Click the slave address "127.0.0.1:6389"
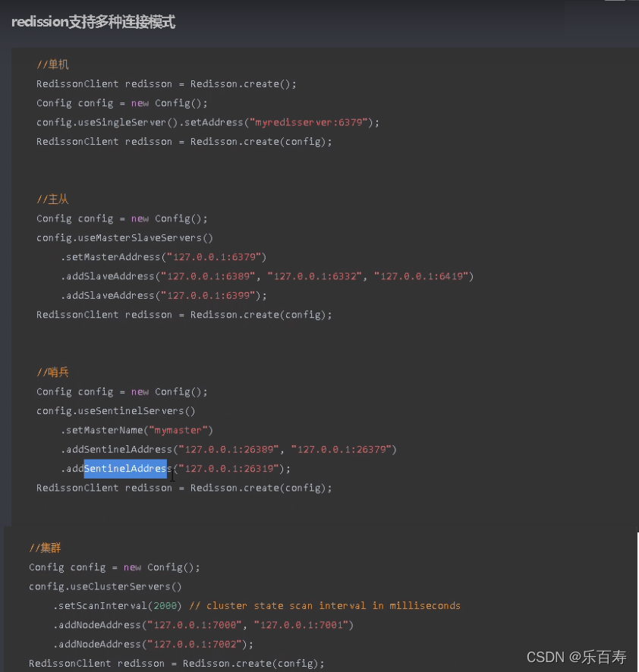Image resolution: width=639 pixels, height=672 pixels. pos(209,276)
